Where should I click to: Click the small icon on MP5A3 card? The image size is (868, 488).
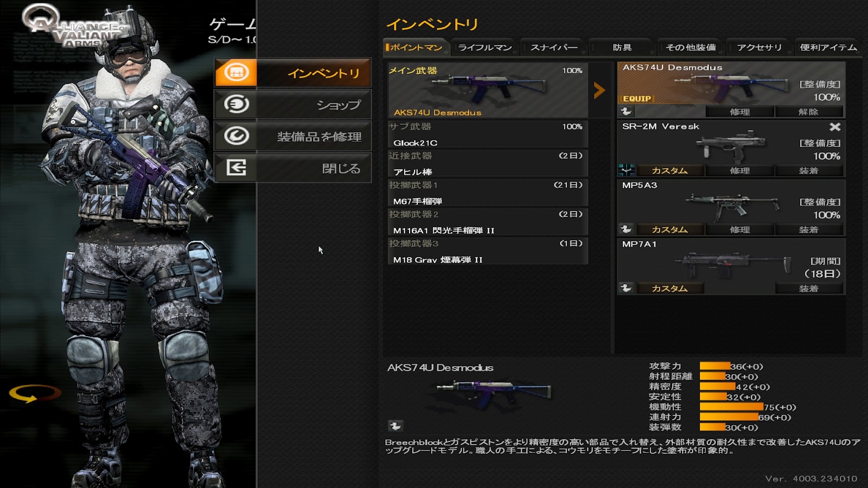(x=626, y=229)
